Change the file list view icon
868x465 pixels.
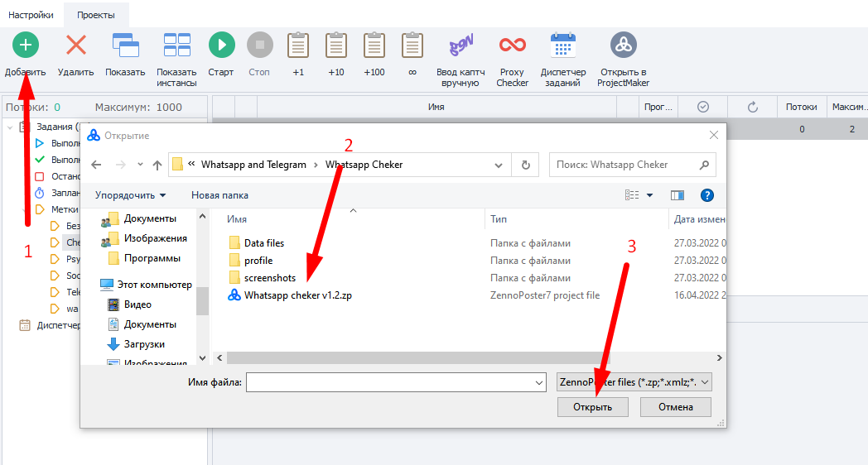pos(632,195)
